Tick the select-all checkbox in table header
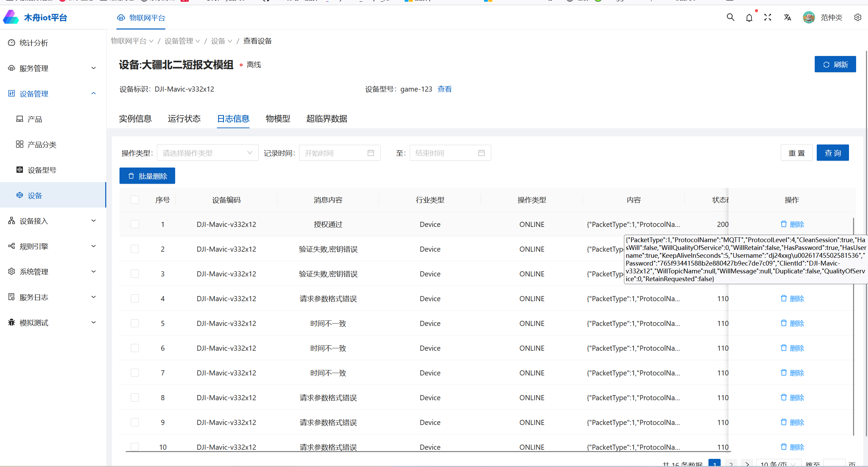 [x=135, y=200]
